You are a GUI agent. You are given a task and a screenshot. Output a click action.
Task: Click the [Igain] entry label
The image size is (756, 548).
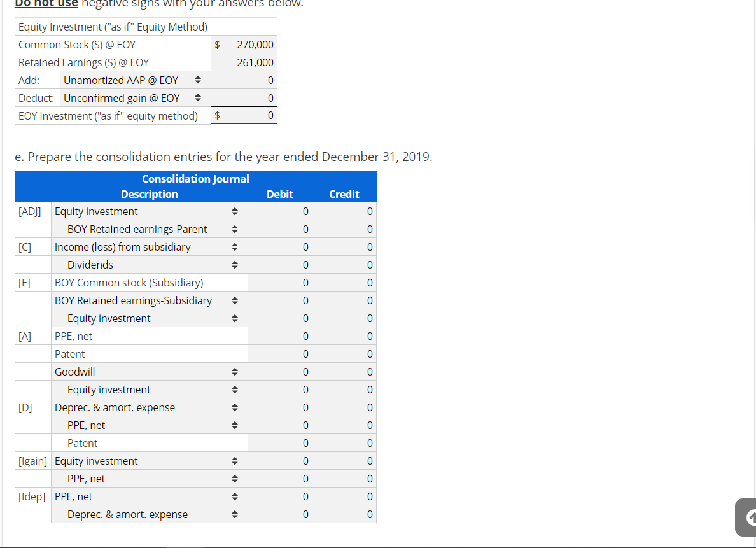(x=33, y=461)
